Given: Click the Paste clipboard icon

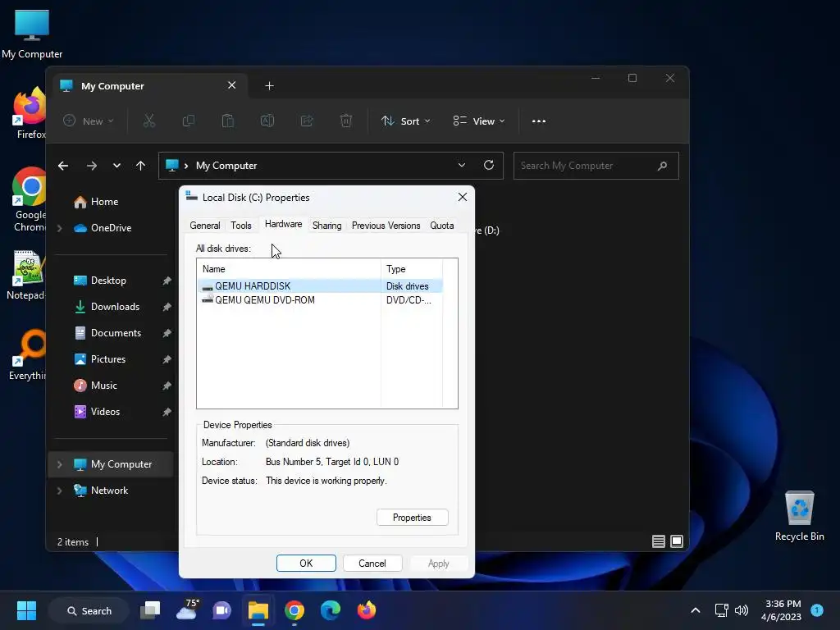Looking at the screenshot, I should 228,121.
